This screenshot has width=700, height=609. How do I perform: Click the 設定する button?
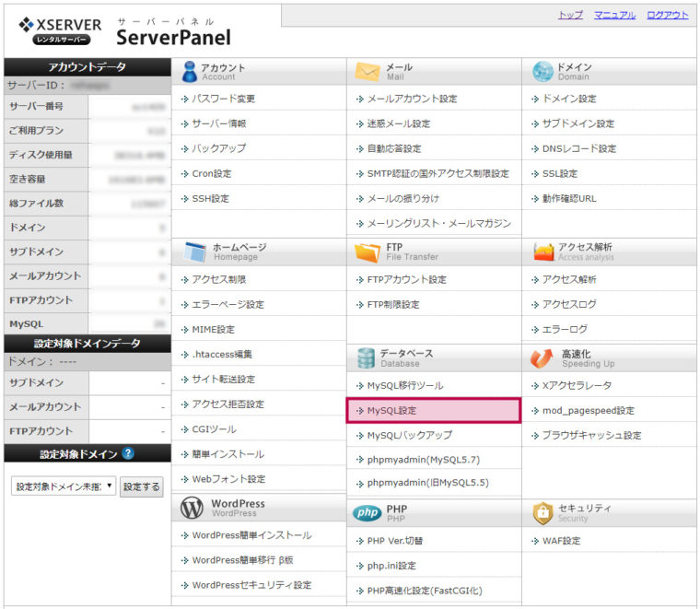pos(142,486)
